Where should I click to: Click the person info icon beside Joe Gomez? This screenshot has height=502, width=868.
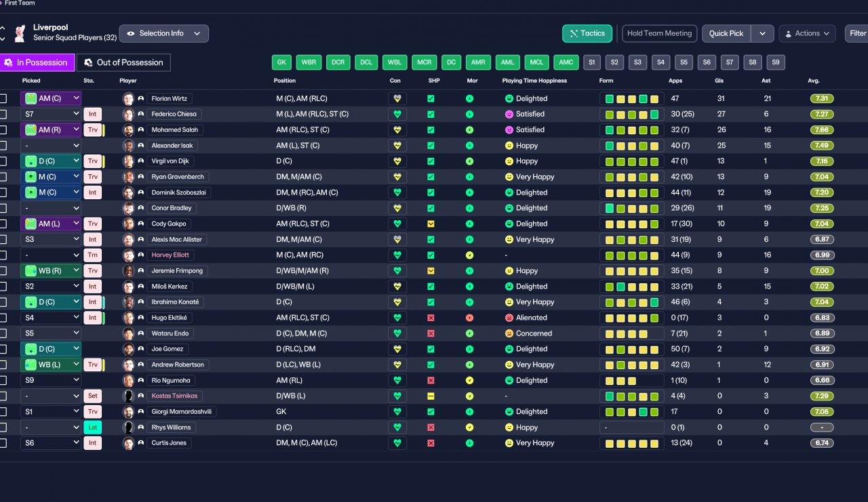[141, 349]
